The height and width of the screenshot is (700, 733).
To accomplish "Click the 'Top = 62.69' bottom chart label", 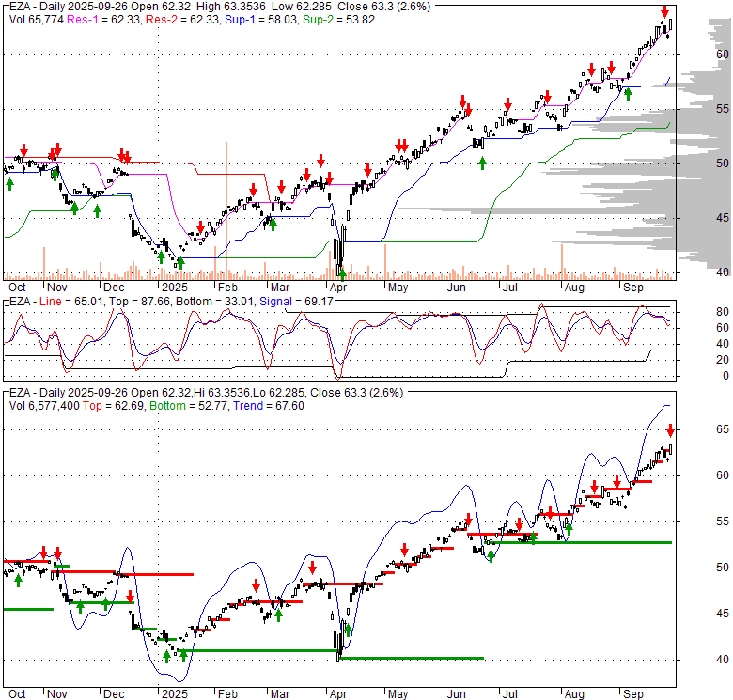I will tap(114, 406).
